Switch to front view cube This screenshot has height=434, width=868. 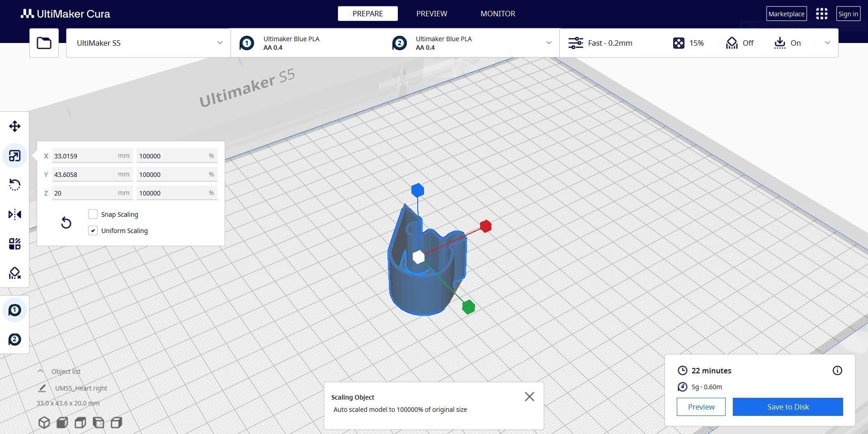tap(62, 423)
